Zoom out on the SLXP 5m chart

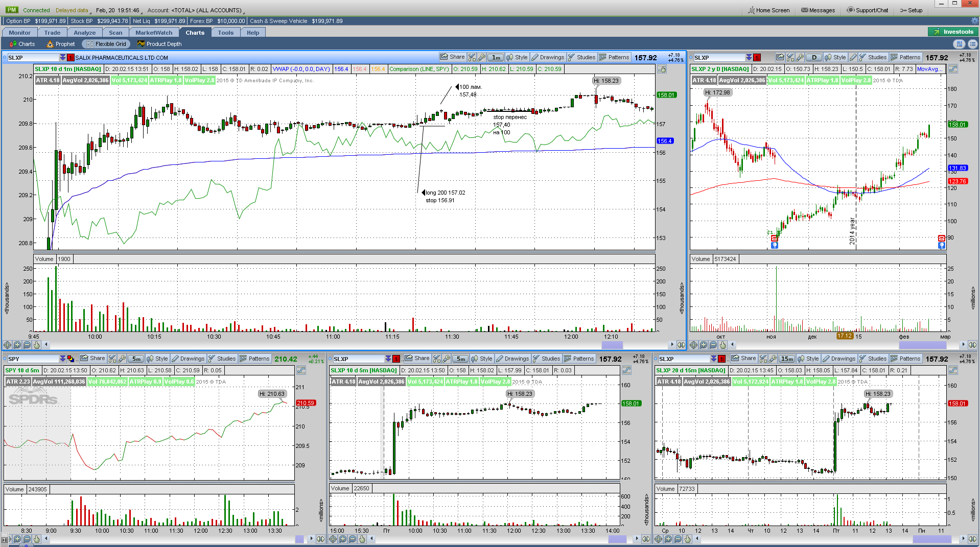click(x=353, y=539)
